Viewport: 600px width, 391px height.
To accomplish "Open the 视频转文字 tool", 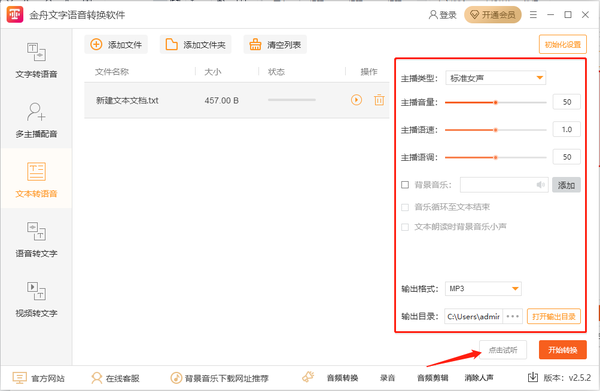I will point(36,299).
